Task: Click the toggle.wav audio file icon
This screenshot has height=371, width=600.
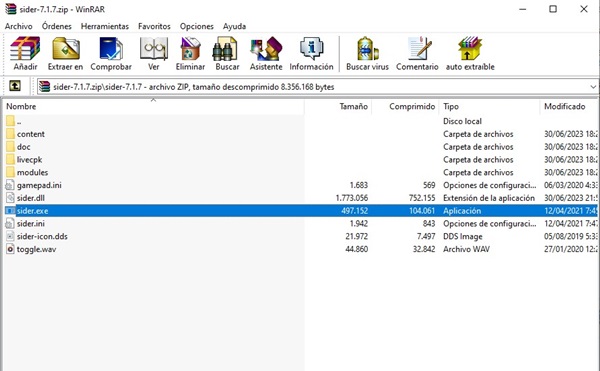Action: [10, 249]
